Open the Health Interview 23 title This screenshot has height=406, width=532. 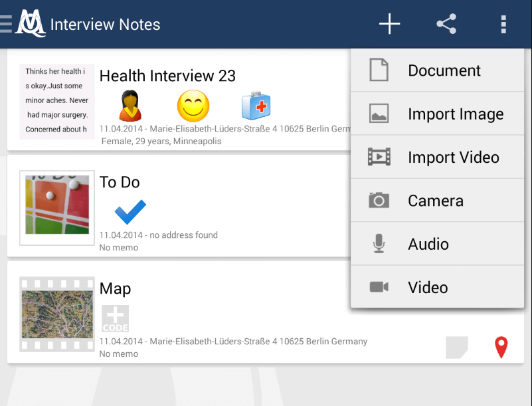click(x=167, y=76)
